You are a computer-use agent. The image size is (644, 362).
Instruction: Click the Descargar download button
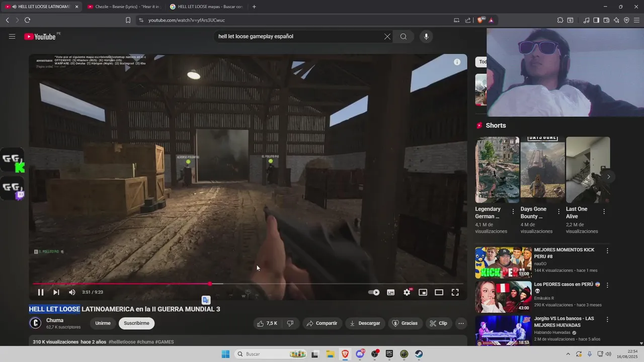tap(365, 323)
